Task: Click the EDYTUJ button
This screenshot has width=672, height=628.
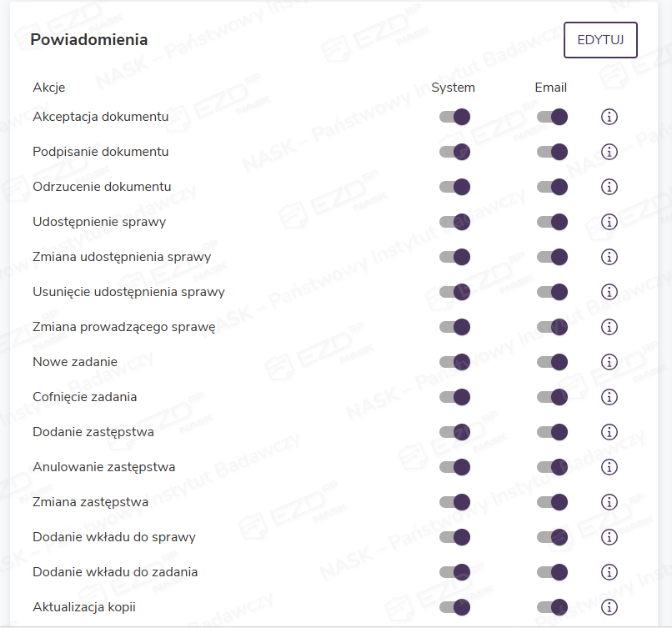Action: point(600,40)
